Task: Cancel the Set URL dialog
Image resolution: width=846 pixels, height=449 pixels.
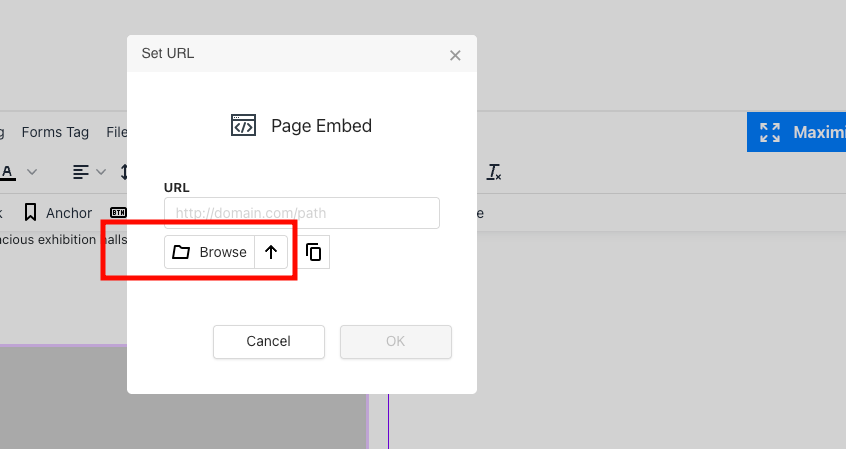Action: 268,341
